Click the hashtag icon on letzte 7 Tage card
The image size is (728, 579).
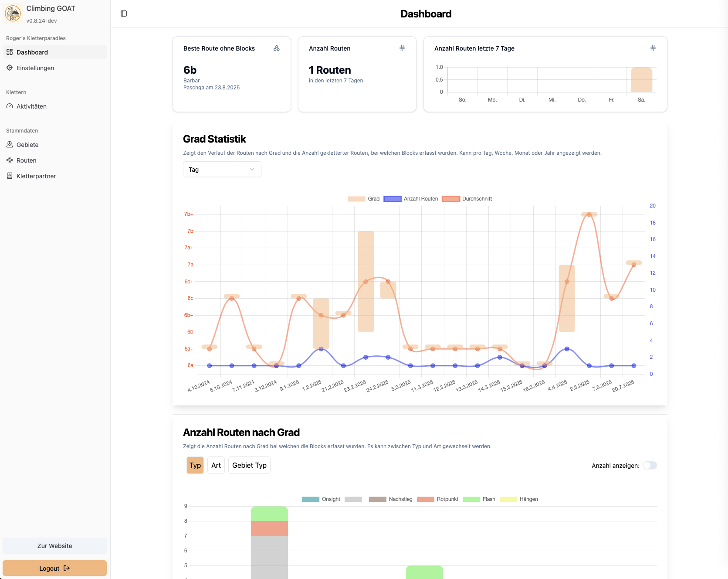(653, 48)
